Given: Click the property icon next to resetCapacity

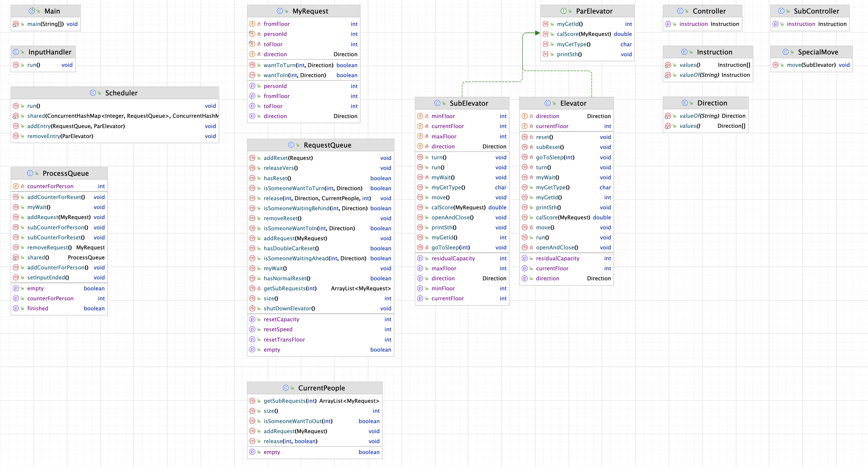Looking at the screenshot, I should pos(252,319).
